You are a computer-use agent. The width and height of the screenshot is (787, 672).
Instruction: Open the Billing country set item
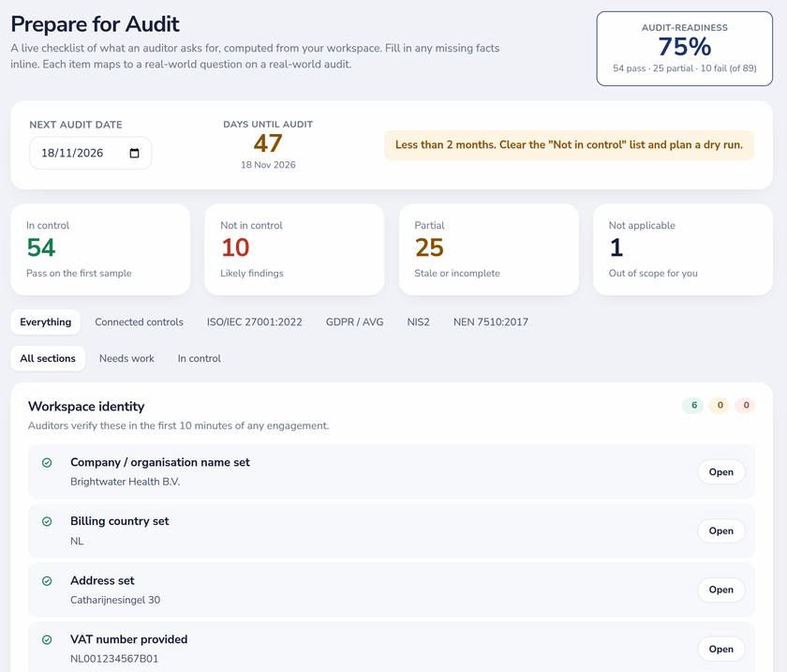pos(720,530)
